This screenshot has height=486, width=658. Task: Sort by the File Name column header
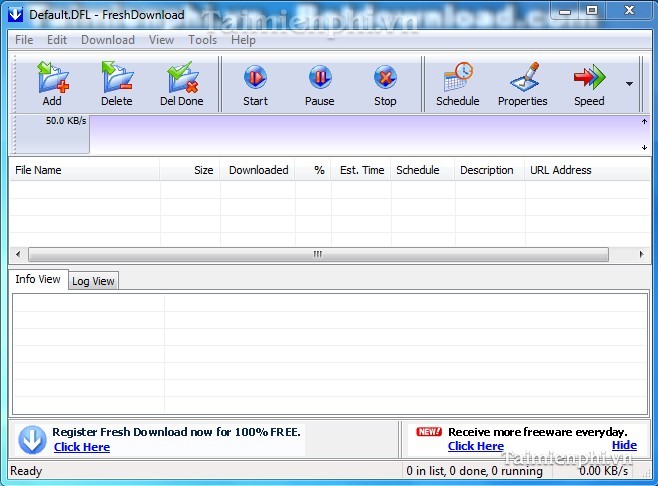(x=84, y=170)
